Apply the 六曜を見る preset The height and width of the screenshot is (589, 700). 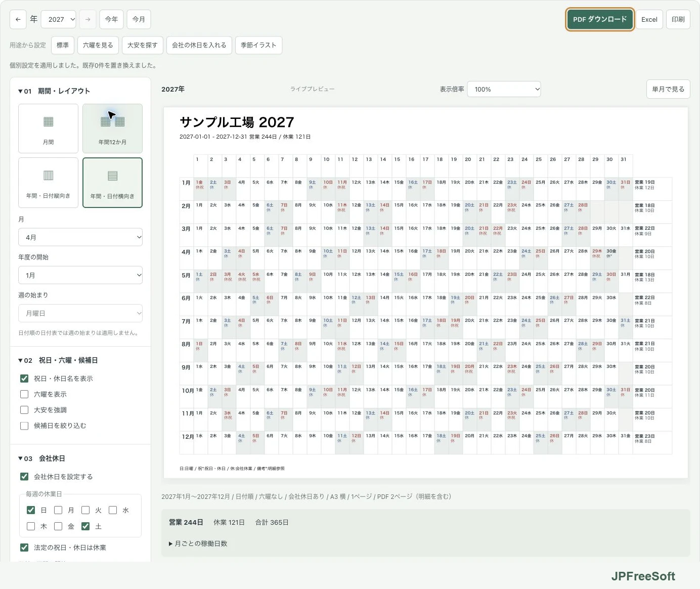coord(98,45)
